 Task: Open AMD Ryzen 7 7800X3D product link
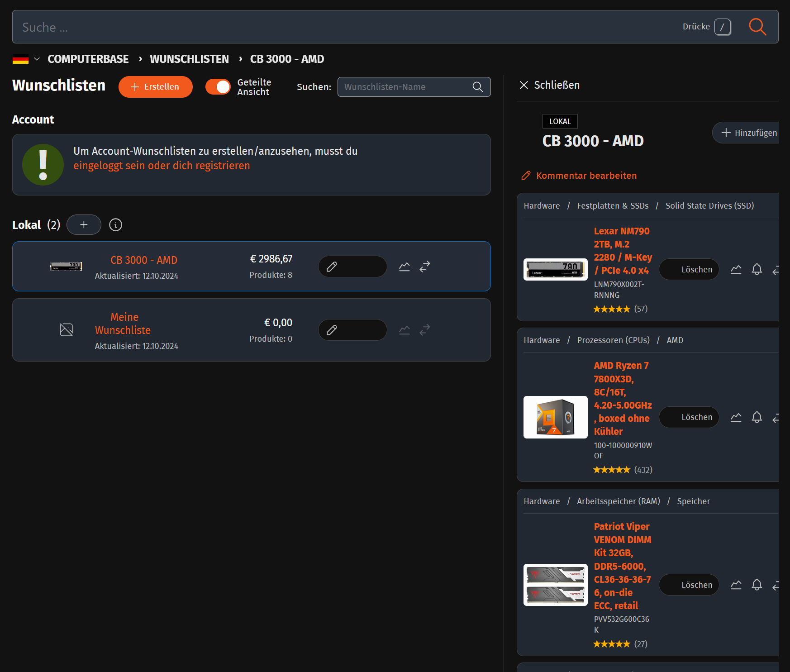(623, 399)
